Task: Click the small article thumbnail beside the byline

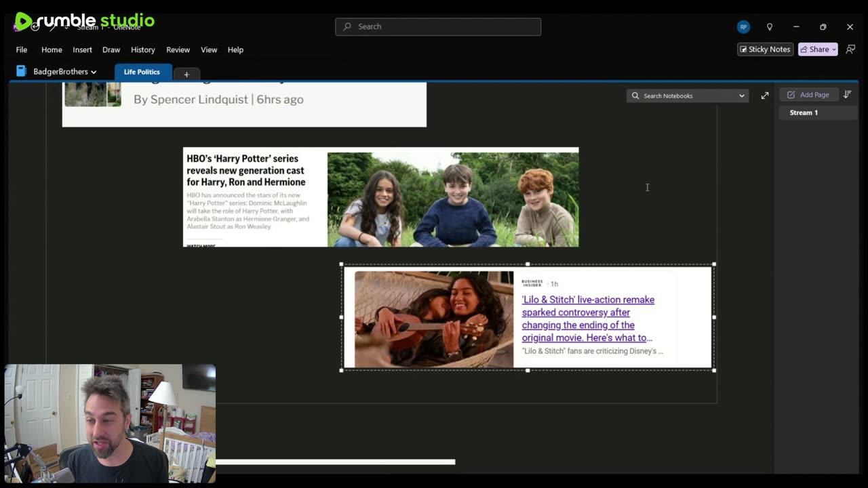Action: (93, 94)
